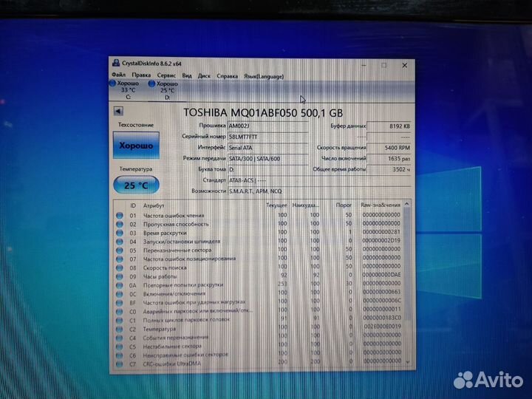Click status icon of attribute 0A
This screenshot has width=532, height=399.
[x=120, y=285]
